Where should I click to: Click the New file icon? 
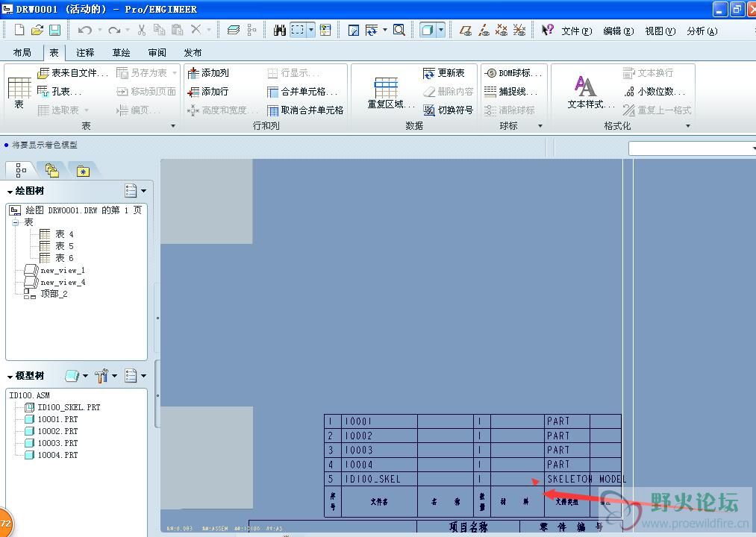pos(19,31)
